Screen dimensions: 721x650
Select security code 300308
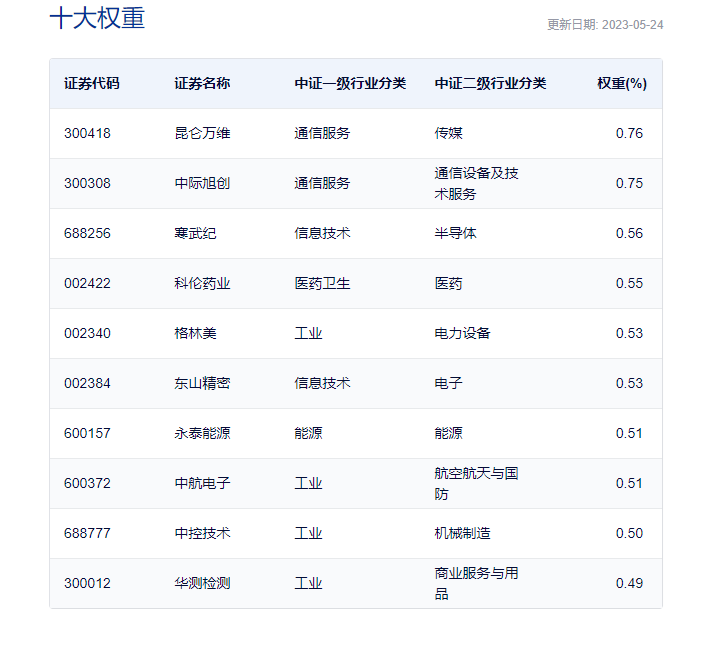pyautogui.click(x=87, y=183)
